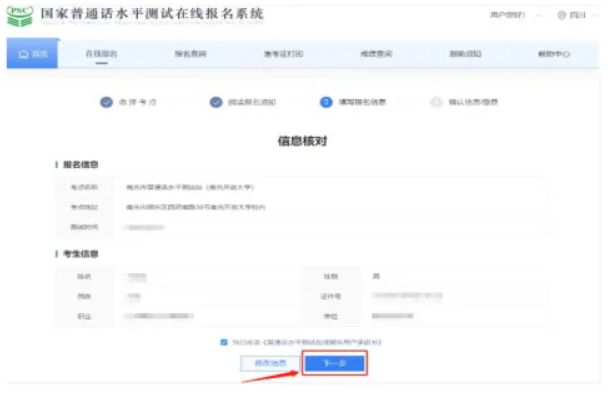Click the site title 国家普通话水平测试在线报名系统
Image resolution: width=611 pixels, height=399 pixels.
(x=152, y=14)
